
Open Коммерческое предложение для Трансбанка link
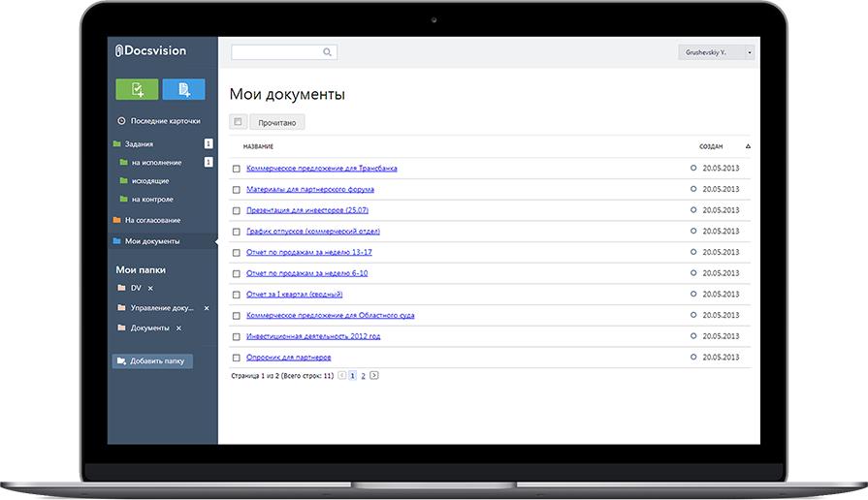[322, 169]
